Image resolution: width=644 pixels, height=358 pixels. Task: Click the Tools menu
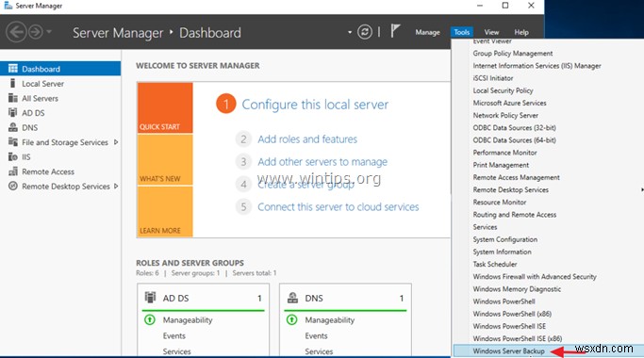point(462,32)
